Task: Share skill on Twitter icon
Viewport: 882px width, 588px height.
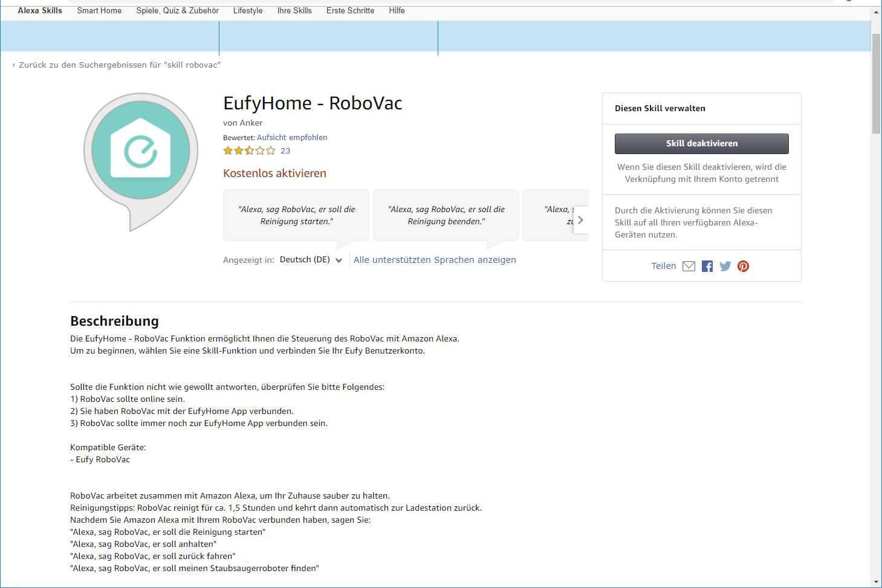Action: (725, 266)
